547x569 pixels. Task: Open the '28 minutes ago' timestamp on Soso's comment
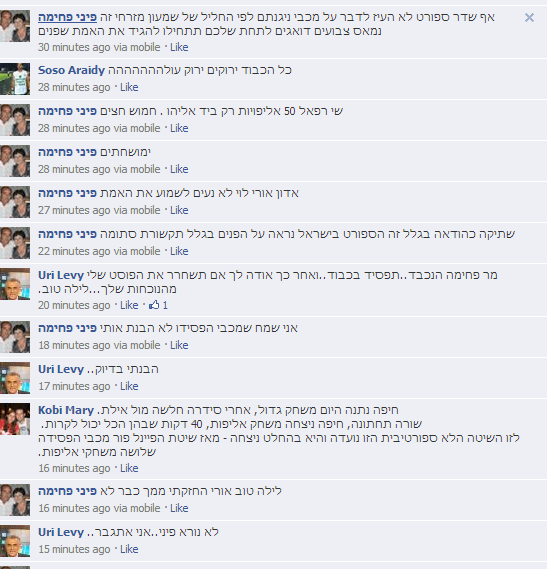click(x=74, y=87)
